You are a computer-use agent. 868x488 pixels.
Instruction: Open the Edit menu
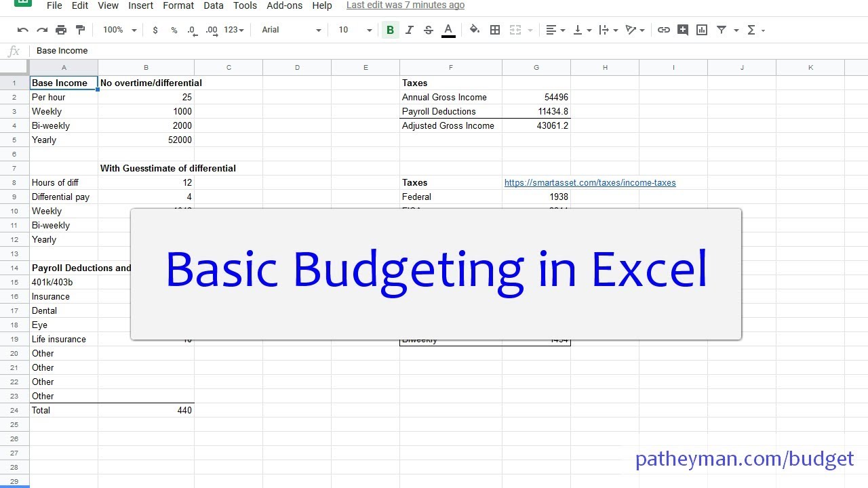80,5
